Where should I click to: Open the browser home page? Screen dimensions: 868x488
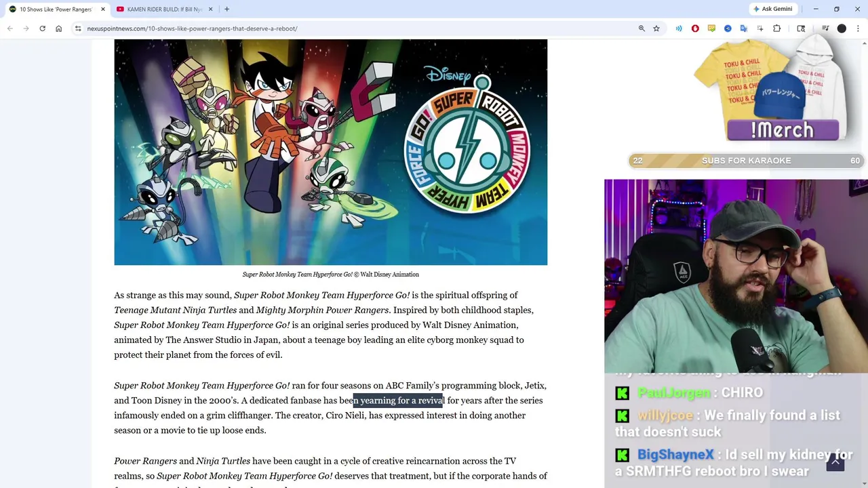tap(58, 28)
